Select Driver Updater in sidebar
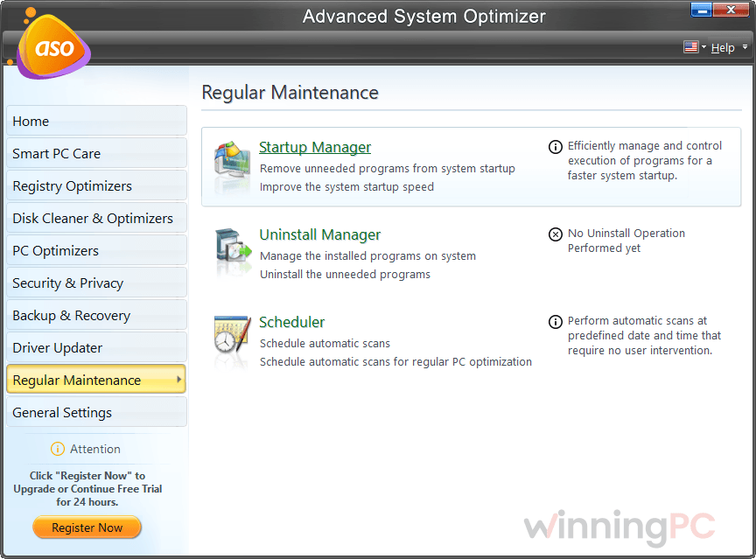The image size is (756, 559). coord(96,347)
